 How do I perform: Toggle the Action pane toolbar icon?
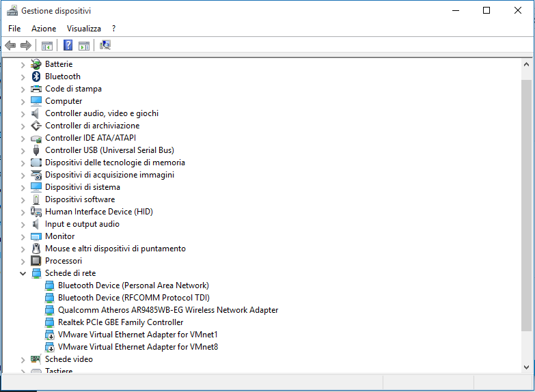pyautogui.click(x=84, y=45)
